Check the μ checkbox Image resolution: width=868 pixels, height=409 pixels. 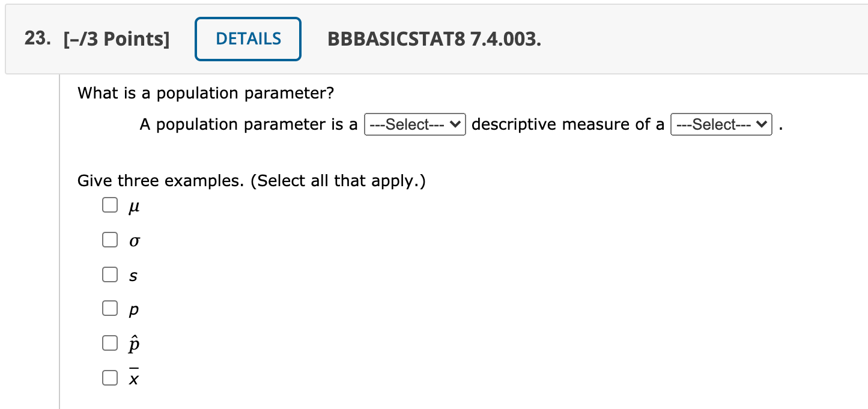tap(110, 205)
